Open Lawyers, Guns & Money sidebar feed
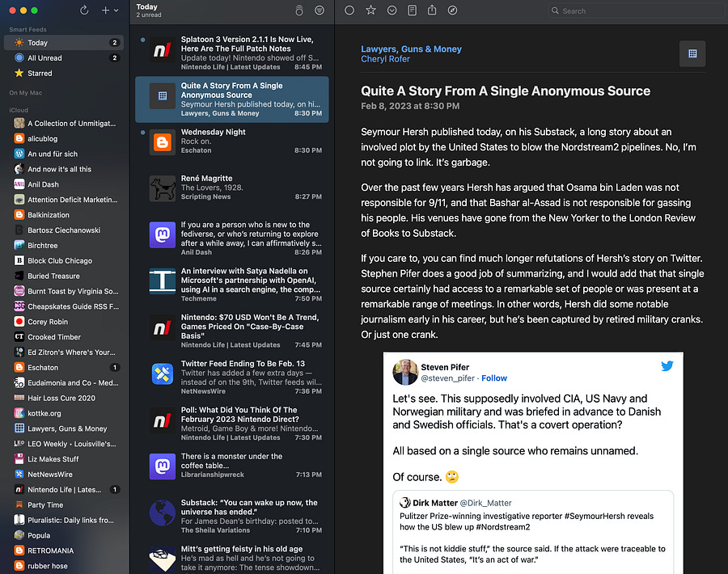The height and width of the screenshot is (574, 728). [x=64, y=428]
